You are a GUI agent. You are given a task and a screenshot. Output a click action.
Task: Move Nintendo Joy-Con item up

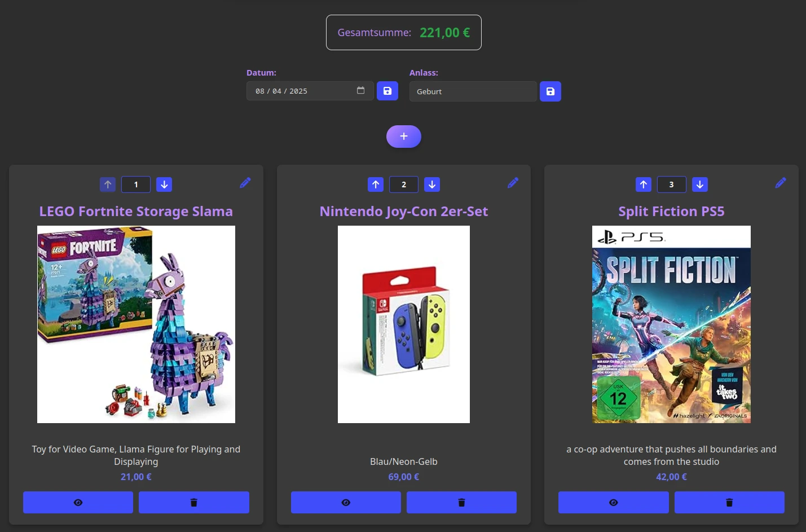376,184
